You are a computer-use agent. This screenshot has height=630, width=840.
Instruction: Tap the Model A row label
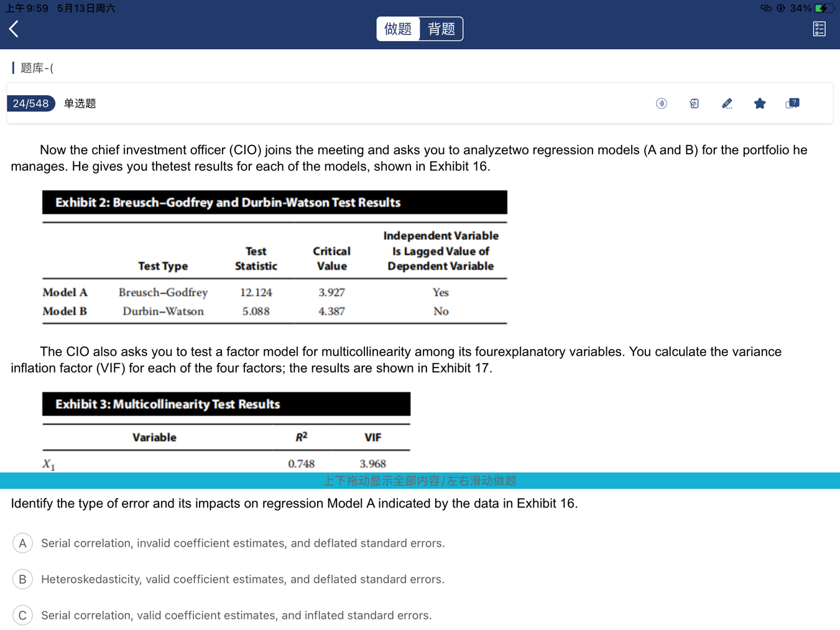point(65,292)
